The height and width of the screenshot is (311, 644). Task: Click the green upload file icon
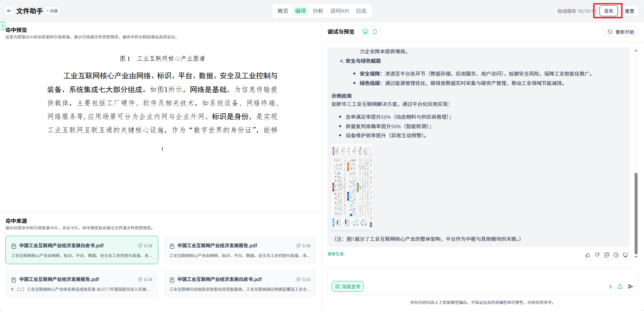point(620,286)
